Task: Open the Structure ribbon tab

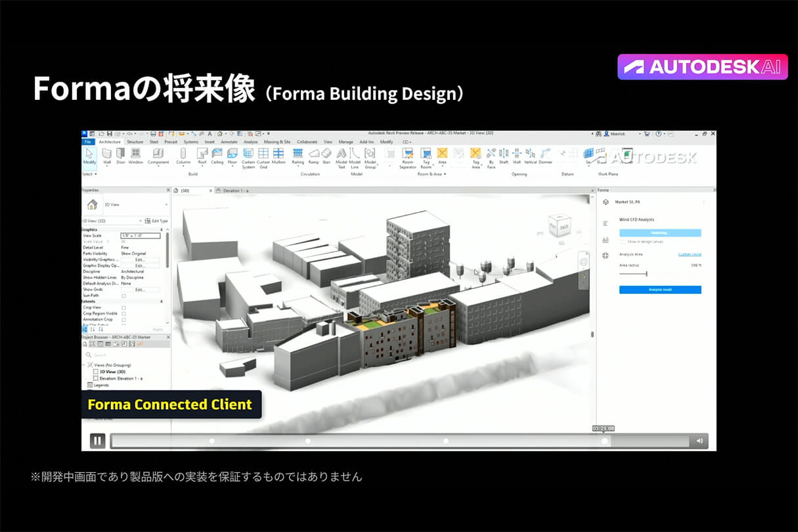Action: (135, 142)
